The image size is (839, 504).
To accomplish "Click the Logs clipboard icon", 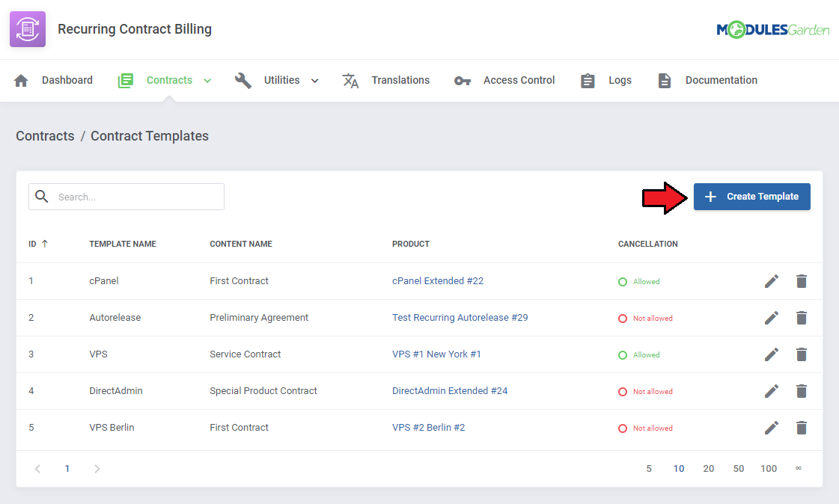I will (x=588, y=81).
